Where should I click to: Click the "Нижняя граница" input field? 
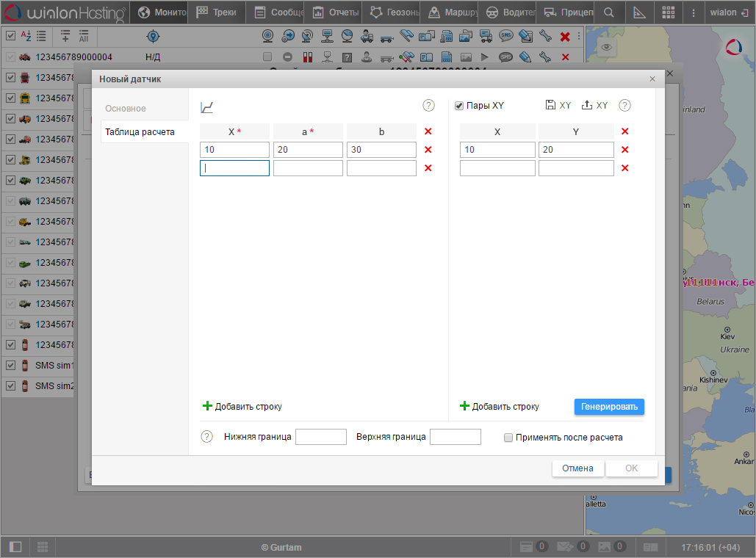pos(320,438)
